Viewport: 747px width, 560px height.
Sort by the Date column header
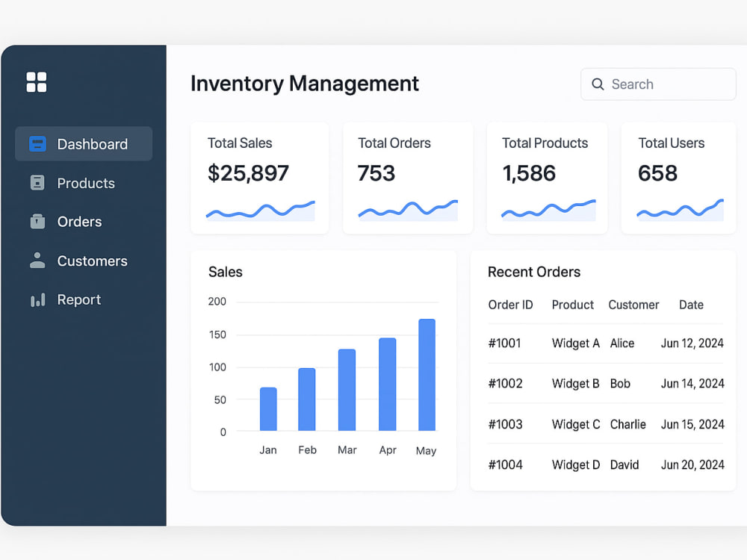(691, 305)
